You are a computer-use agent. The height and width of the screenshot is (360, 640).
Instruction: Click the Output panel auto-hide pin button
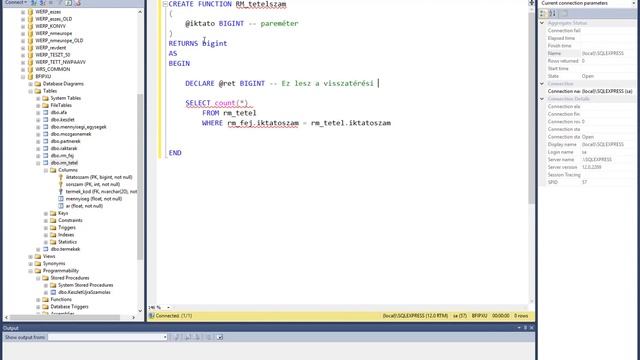click(525, 327)
